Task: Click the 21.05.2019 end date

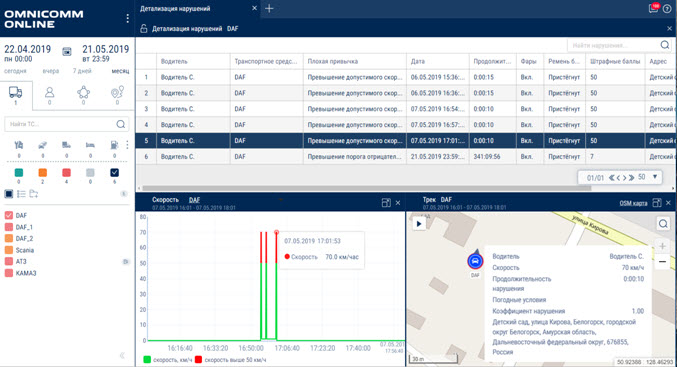Action: 106,49
